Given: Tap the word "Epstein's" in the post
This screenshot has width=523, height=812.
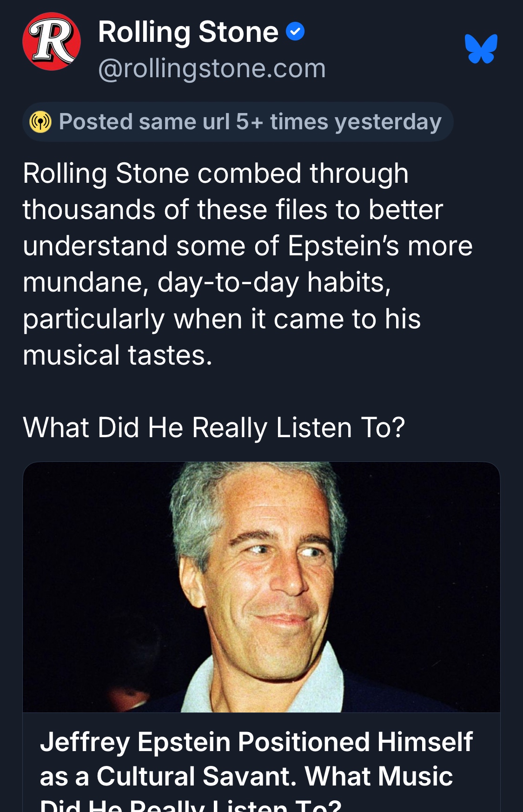Looking at the screenshot, I should coord(343,246).
